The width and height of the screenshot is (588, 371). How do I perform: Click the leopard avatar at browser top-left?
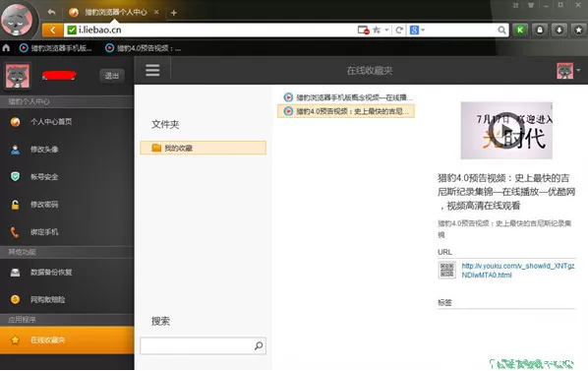tap(17, 20)
